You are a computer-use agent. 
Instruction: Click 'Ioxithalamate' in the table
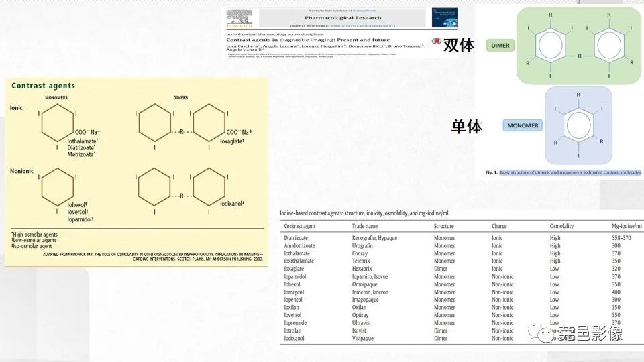(x=299, y=261)
